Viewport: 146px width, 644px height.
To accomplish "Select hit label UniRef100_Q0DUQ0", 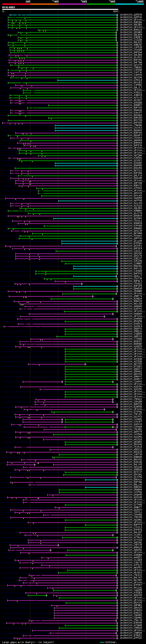I will pos(131,163).
